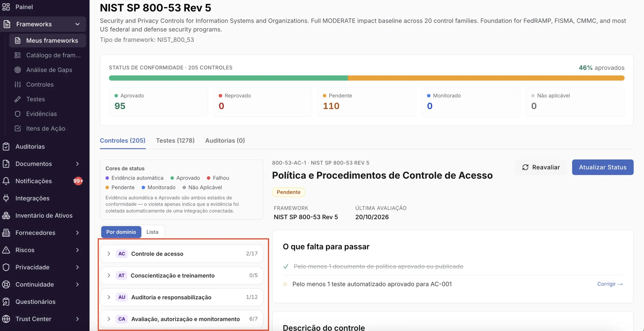Screen dimensions: 644x331
Task: Click the Trust Center globe icon
Action: tap(6, 319)
